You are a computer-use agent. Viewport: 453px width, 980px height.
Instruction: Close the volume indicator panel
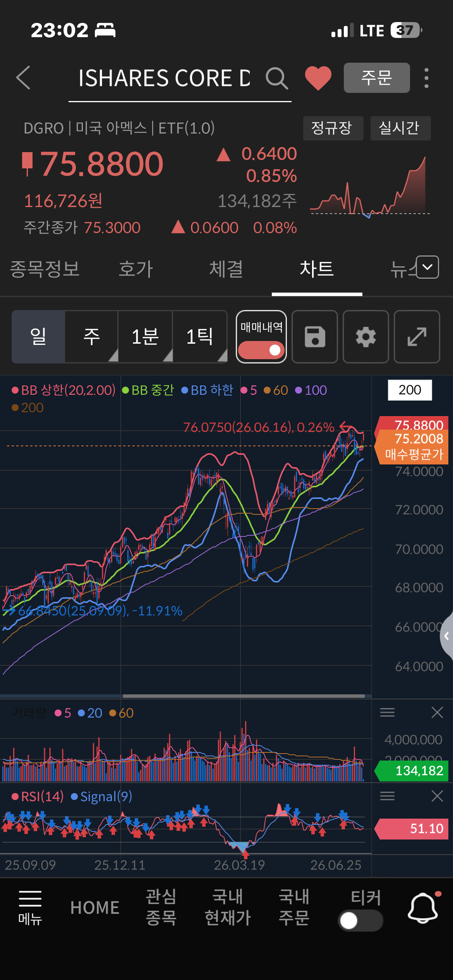tap(437, 712)
